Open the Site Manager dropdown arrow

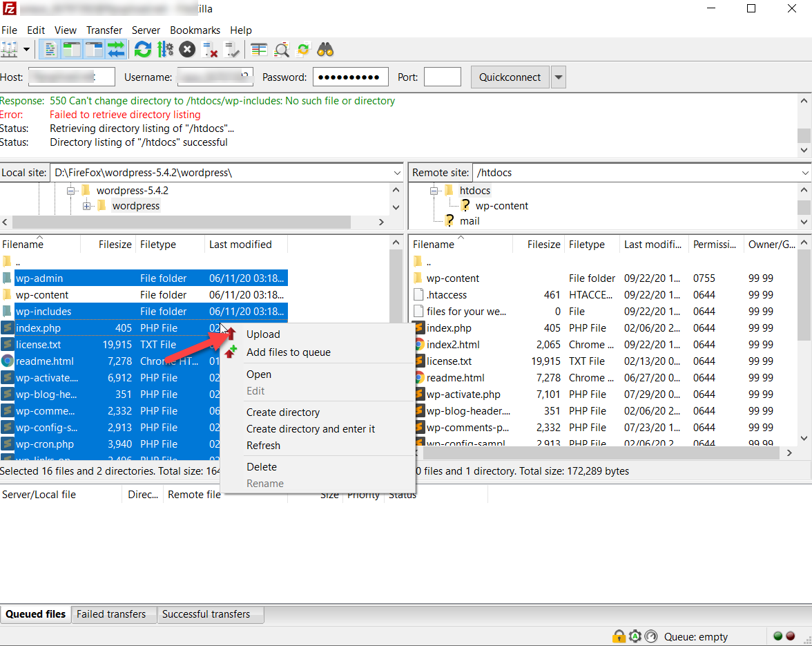click(x=26, y=50)
